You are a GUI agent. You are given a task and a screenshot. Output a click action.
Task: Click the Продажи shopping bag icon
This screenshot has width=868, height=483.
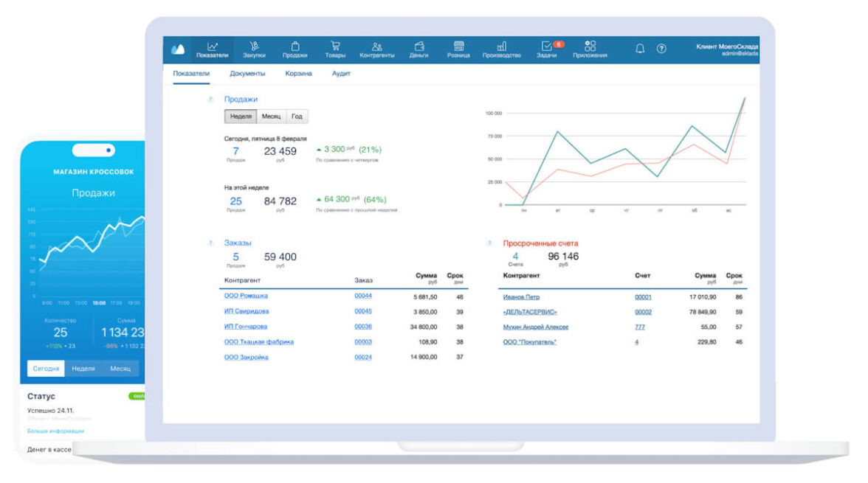(294, 47)
